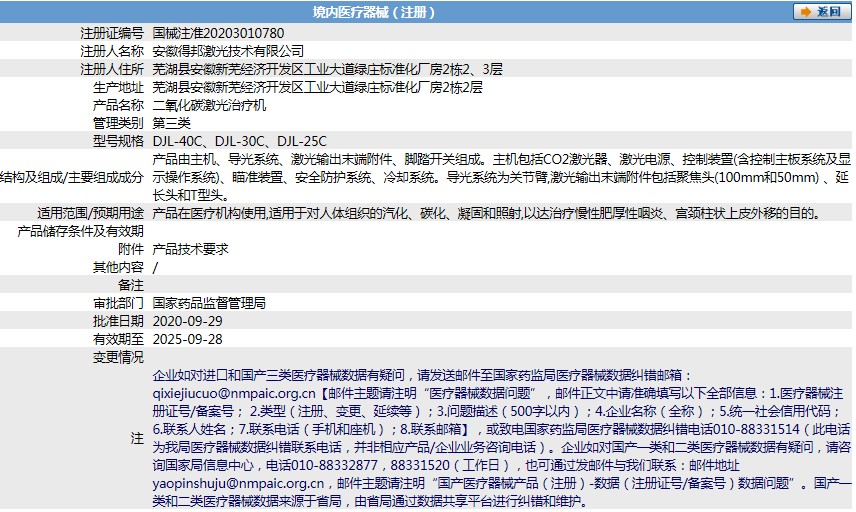Click the label 适用范围/预期用途

coord(91,213)
